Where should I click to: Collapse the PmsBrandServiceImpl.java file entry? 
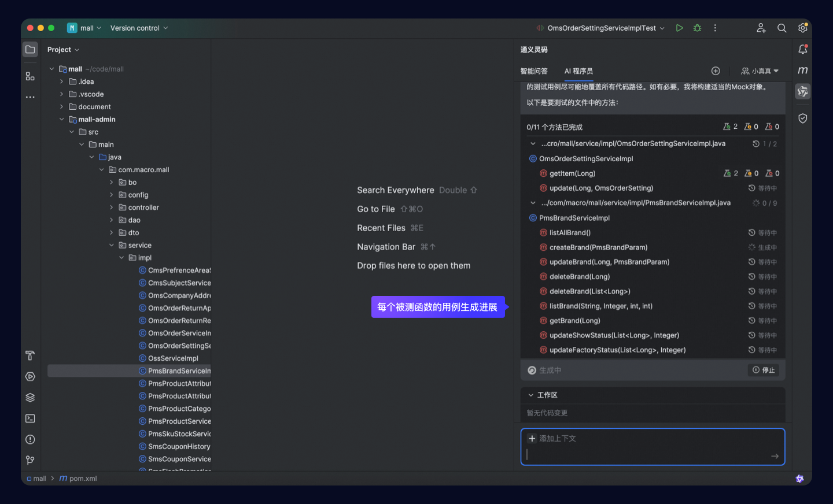pyautogui.click(x=533, y=203)
